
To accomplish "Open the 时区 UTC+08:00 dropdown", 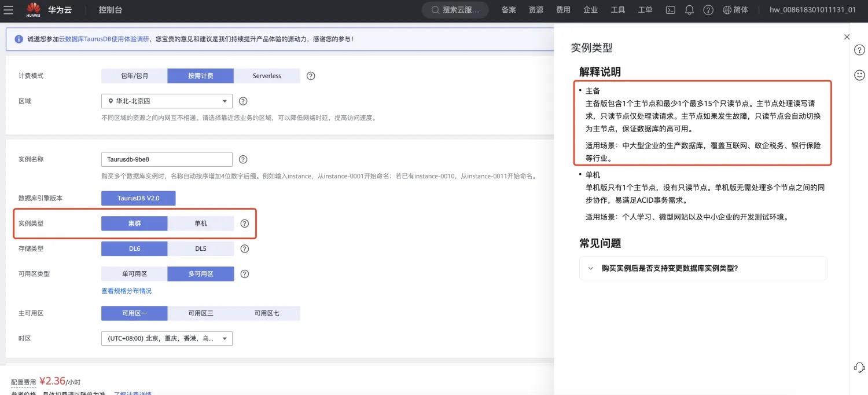I will 167,338.
